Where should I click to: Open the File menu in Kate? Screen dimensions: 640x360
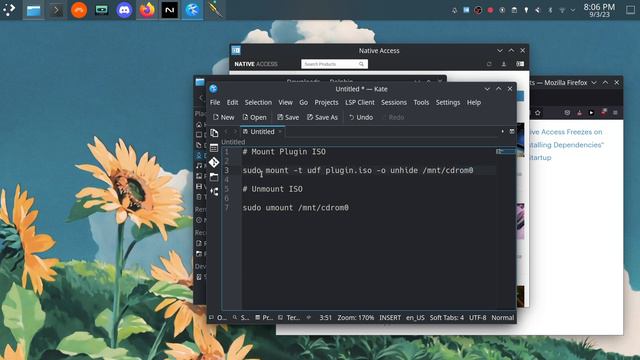[215, 102]
